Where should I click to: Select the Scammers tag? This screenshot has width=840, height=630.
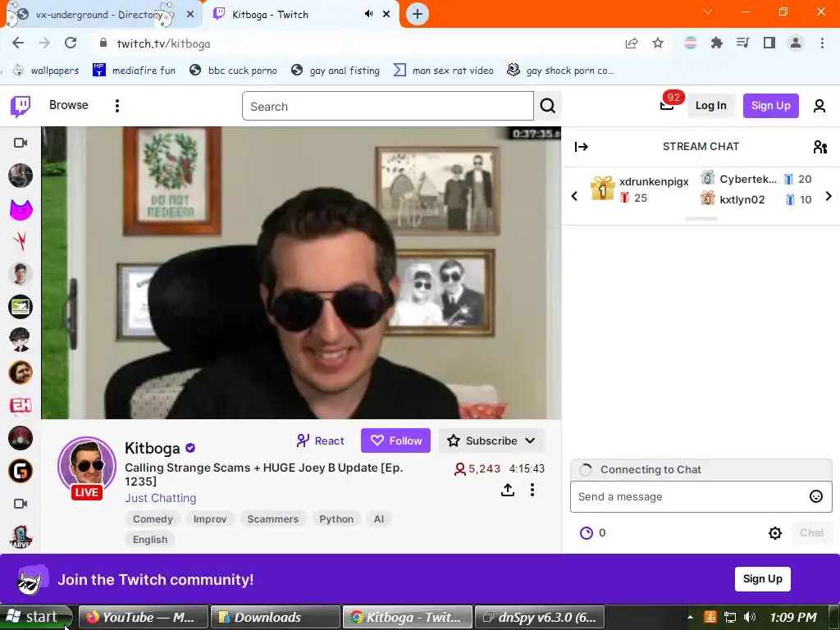272,519
